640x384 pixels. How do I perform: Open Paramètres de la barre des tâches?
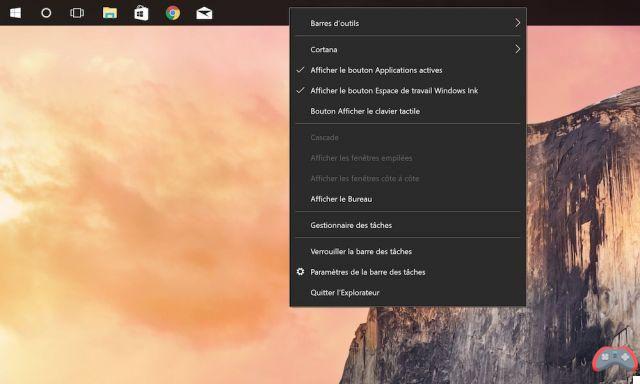[x=408, y=272]
